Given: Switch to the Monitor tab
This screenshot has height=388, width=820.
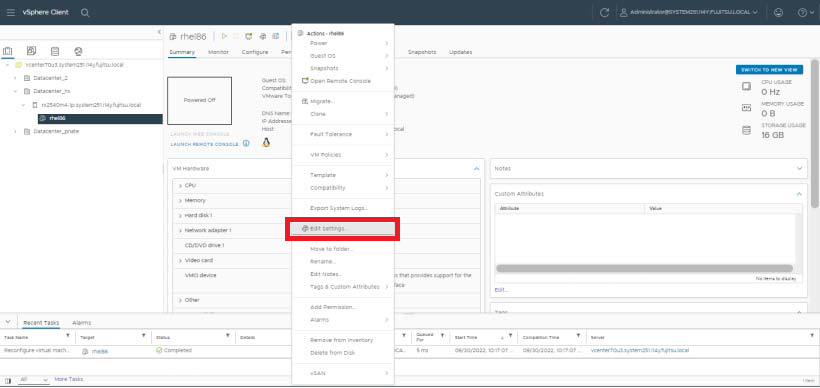Looking at the screenshot, I should pos(218,52).
